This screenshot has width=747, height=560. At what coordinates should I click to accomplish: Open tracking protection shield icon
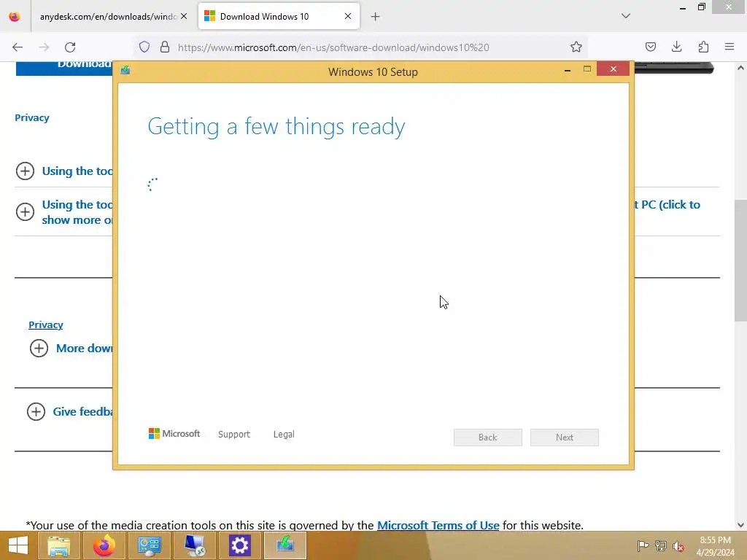pos(144,47)
